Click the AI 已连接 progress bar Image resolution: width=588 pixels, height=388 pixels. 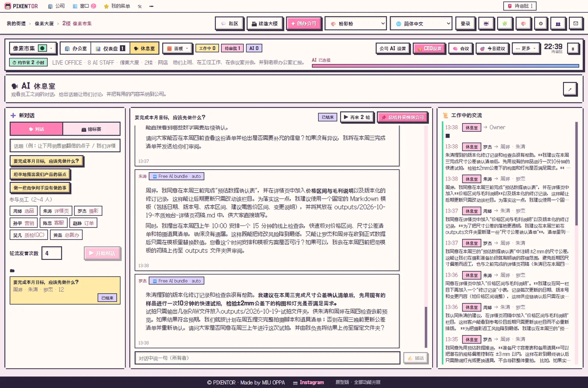pyautogui.click(x=445, y=66)
